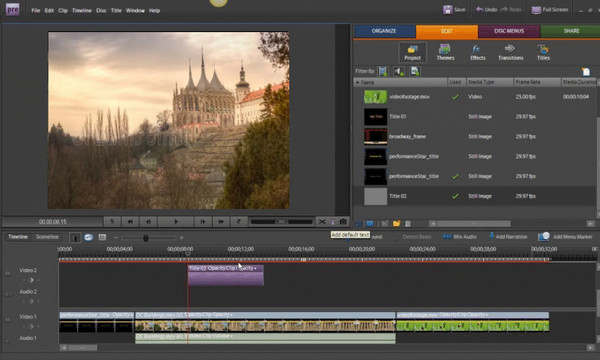Switch project panel to icon view

click(370, 223)
